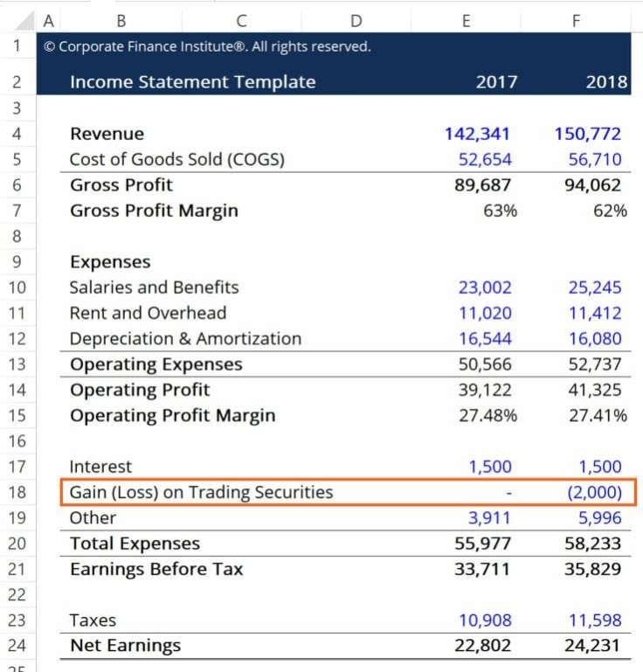The height and width of the screenshot is (672, 643).
Task: Click the row 4 header number
Action: tap(18, 134)
